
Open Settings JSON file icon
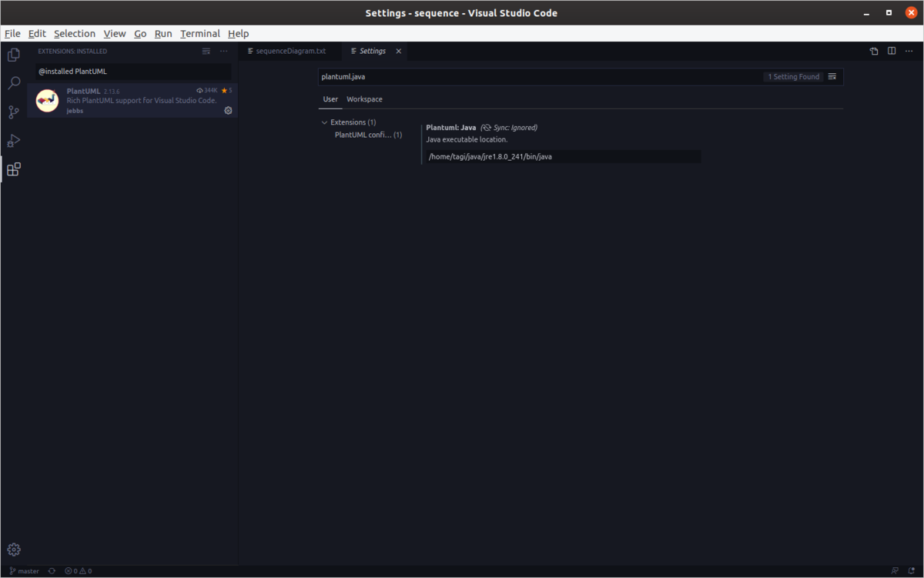(x=874, y=52)
